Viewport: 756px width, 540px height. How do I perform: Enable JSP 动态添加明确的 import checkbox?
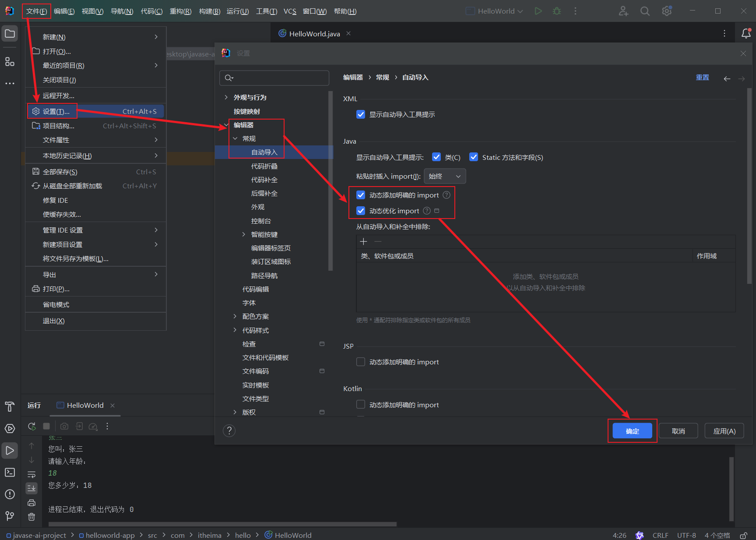[x=361, y=362]
